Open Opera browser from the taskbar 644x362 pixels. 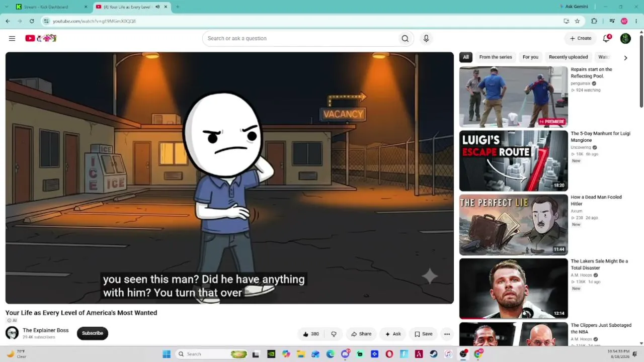click(x=389, y=354)
